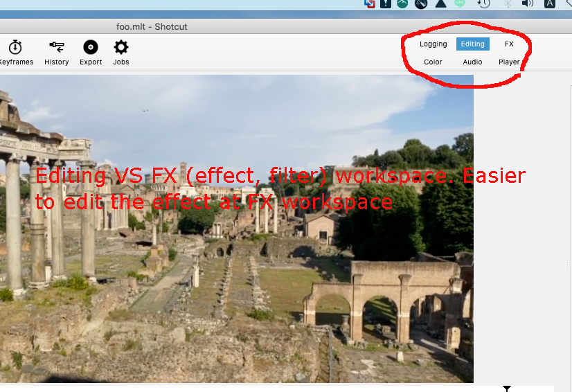Click the LINE icon in menu bar
572x392 pixels.
click(460, 3)
